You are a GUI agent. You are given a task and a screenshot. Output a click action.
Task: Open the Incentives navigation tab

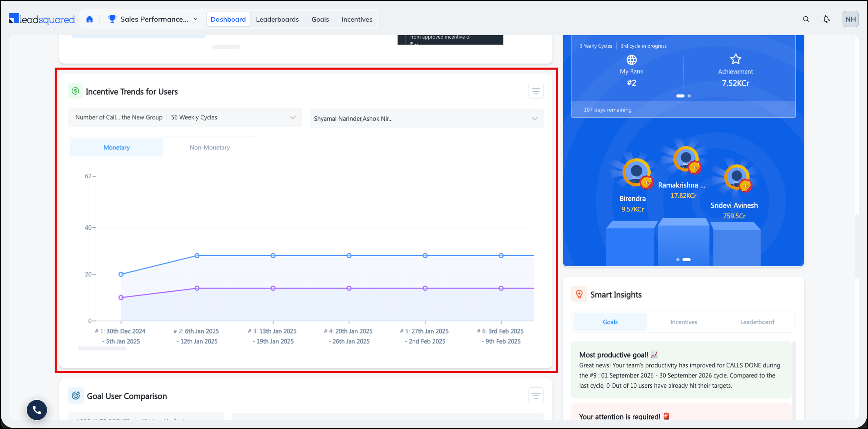[x=357, y=19]
